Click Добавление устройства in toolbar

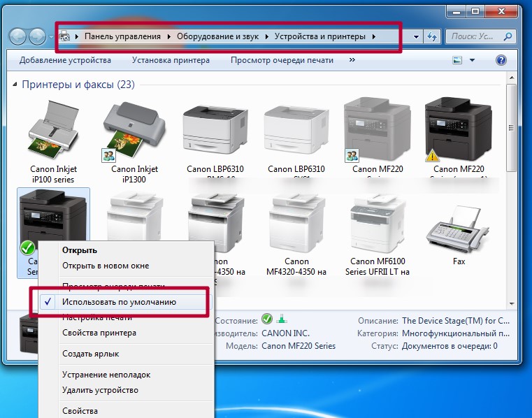(65, 60)
